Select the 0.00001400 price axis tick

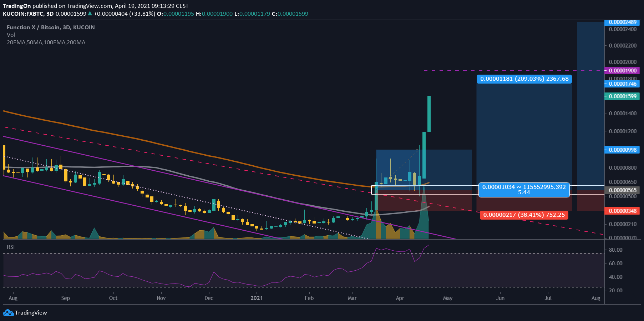(x=623, y=114)
